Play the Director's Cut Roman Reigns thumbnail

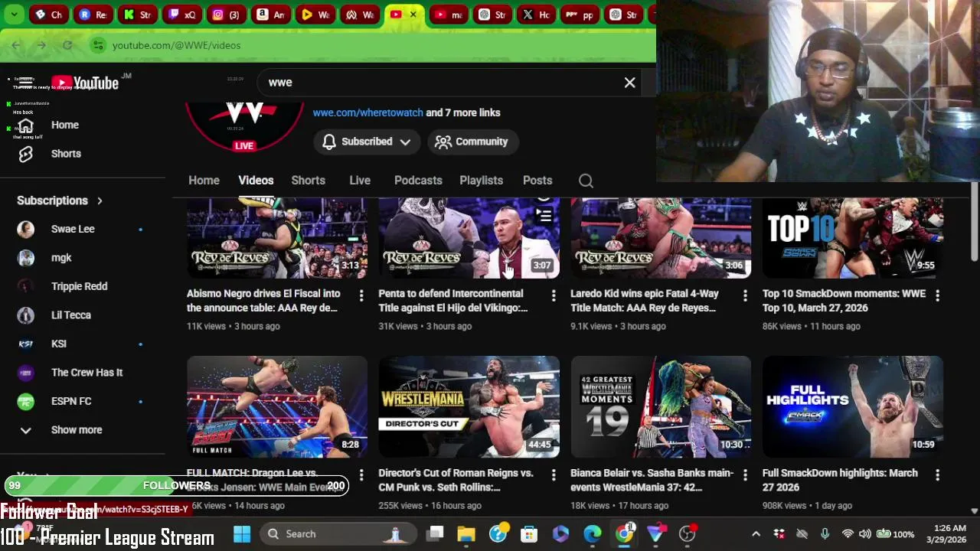click(469, 406)
